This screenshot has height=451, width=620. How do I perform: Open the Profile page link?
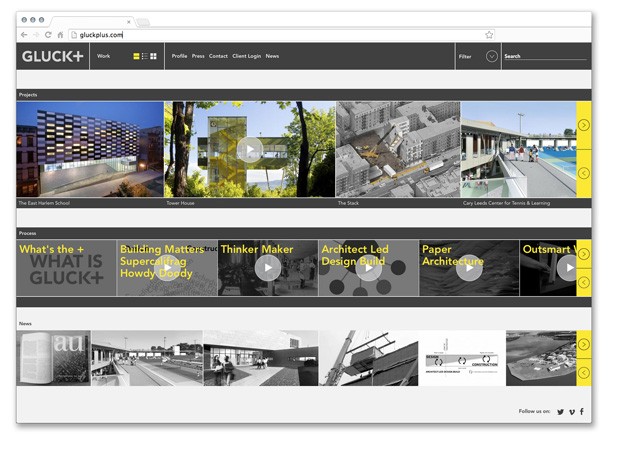[179, 56]
